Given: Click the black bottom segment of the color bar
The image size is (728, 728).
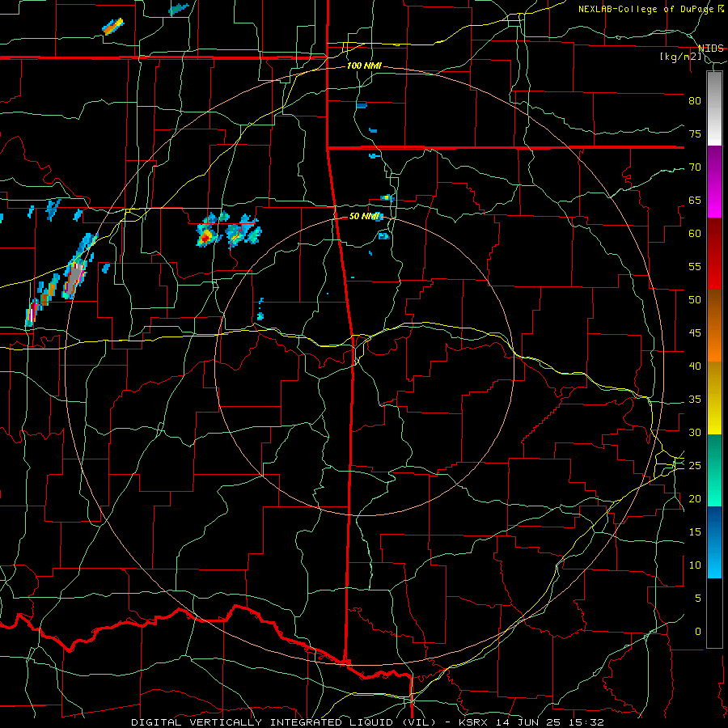Looking at the screenshot, I should pos(714,613).
